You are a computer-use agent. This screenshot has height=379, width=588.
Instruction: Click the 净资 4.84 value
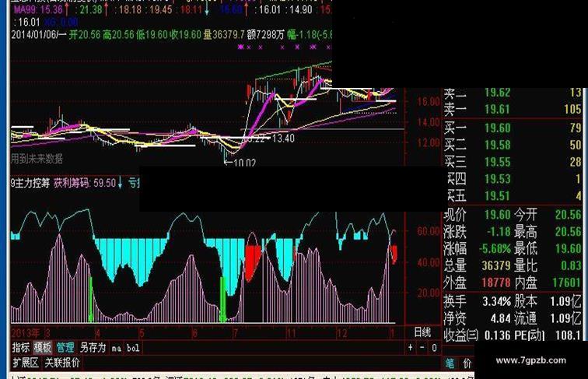500,318
